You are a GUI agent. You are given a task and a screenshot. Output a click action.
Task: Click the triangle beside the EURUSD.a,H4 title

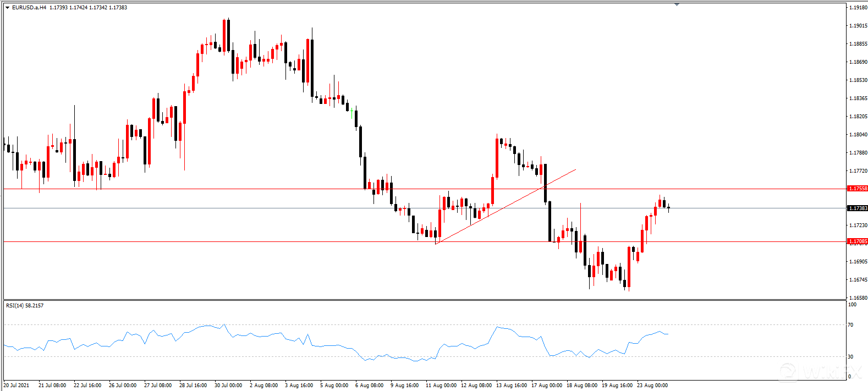(7, 8)
